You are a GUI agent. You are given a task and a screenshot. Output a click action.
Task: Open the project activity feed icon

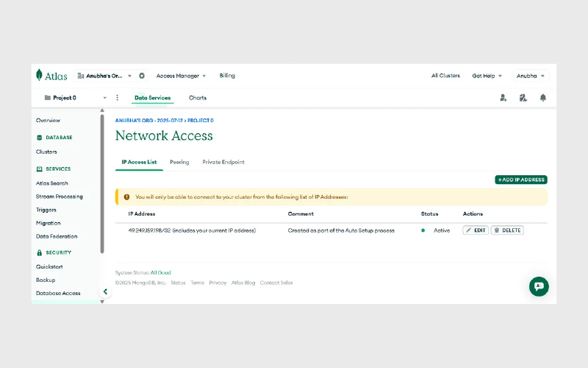pos(523,98)
